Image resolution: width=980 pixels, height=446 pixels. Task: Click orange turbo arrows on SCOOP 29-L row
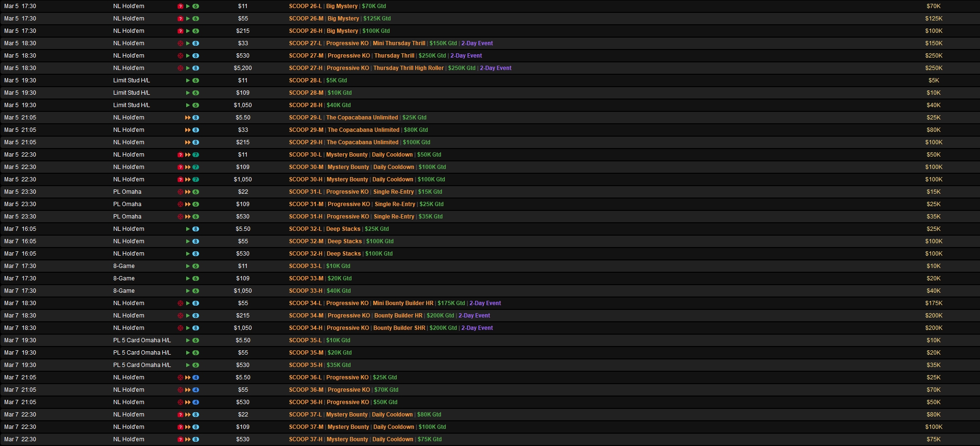(x=188, y=118)
